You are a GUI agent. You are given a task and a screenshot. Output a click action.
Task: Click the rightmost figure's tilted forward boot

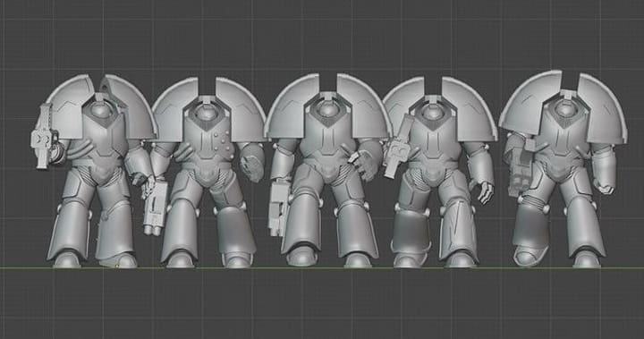pos(530,255)
